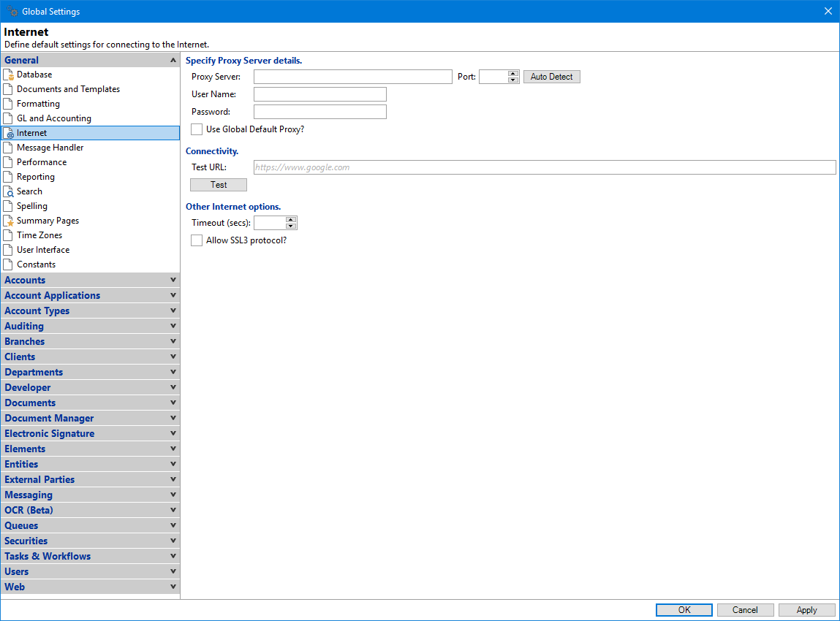Click the Test connectivity button
This screenshot has height=621, width=840.
pos(219,185)
